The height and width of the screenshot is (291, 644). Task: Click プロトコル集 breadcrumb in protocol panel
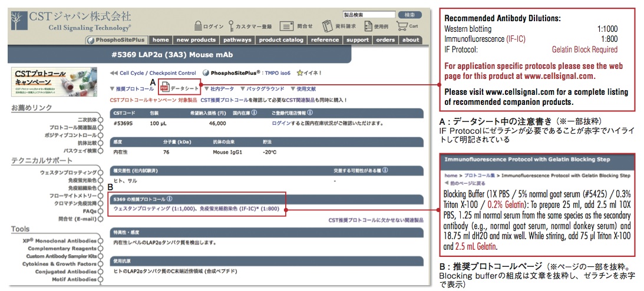tap(479, 176)
